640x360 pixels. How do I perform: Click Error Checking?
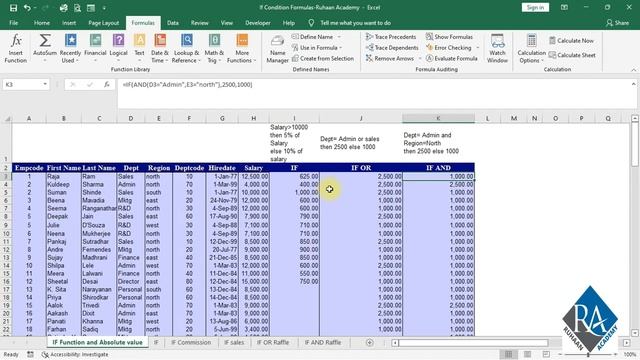[x=449, y=48]
